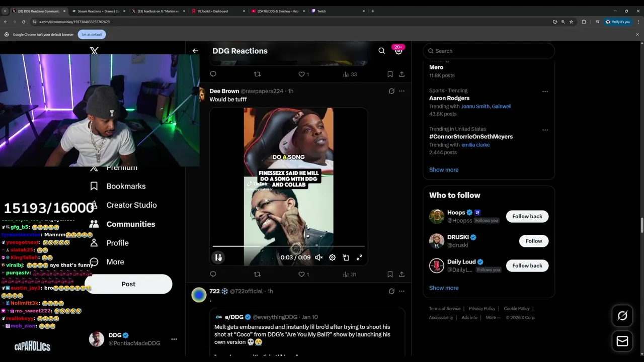Image resolution: width=644 pixels, height=362 pixels.
Task: Repost Dee Brown's post
Action: [258, 274]
